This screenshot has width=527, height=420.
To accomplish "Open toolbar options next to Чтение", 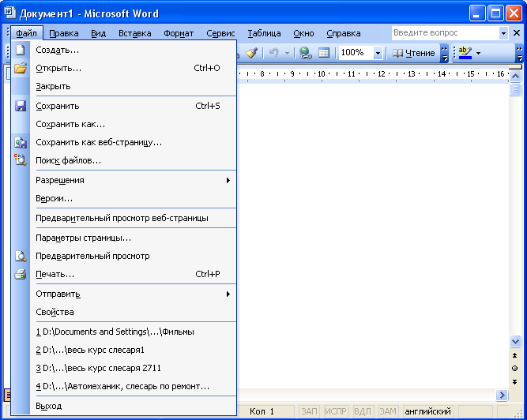I will point(444,53).
